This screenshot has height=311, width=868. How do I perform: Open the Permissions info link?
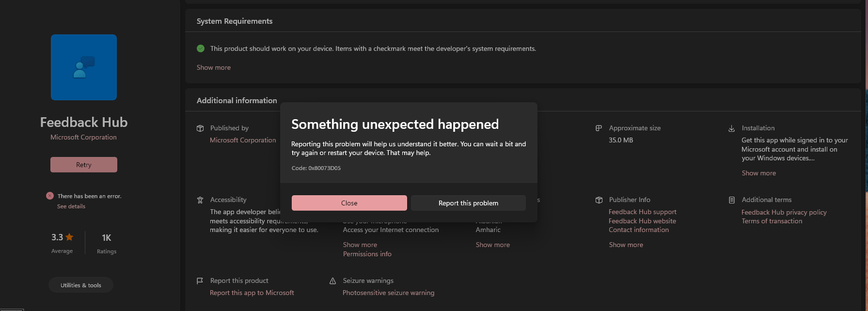pos(367,254)
